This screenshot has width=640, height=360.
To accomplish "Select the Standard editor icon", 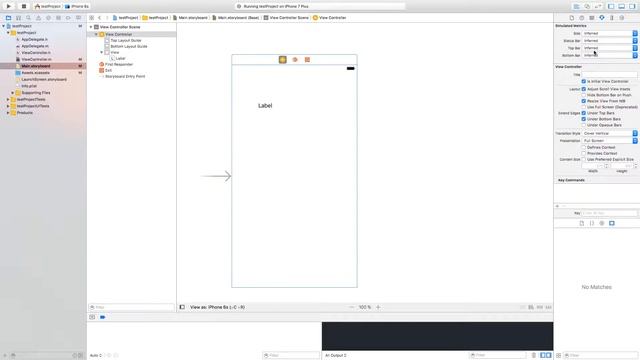I will click(x=576, y=7).
